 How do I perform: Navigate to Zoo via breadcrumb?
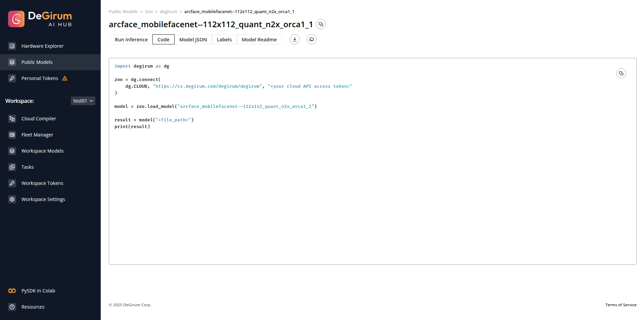(x=148, y=11)
